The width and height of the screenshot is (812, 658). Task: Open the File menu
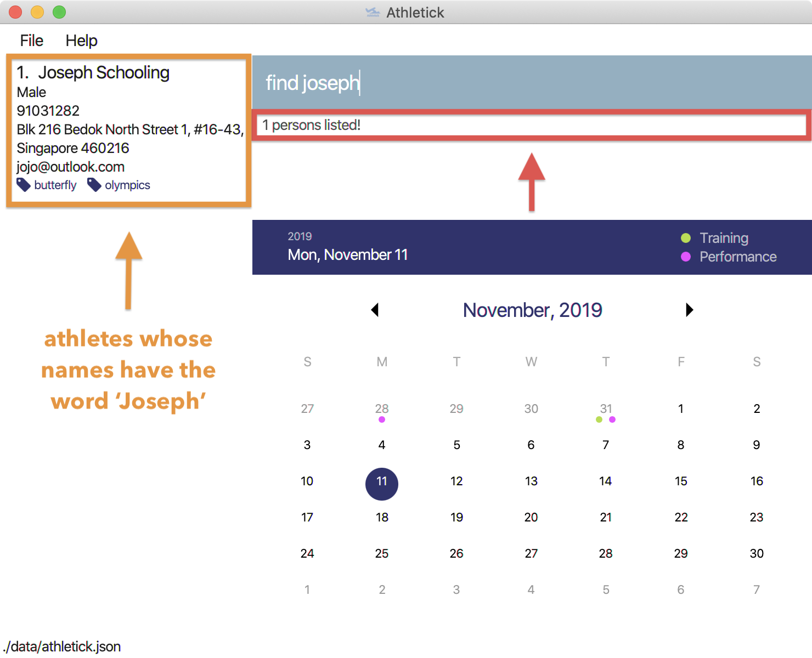coord(31,41)
